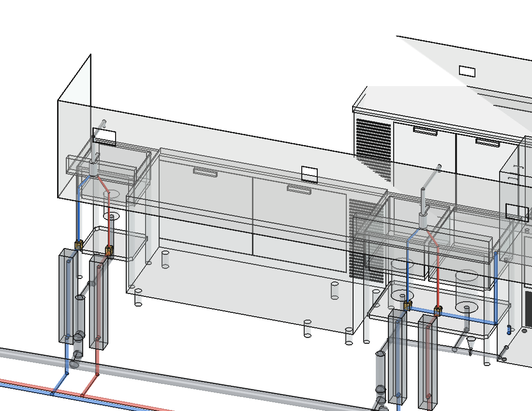This screenshot has width=532, height=411.
Task: Select orange valve on right sink's red pipe
Action: pos(438,310)
